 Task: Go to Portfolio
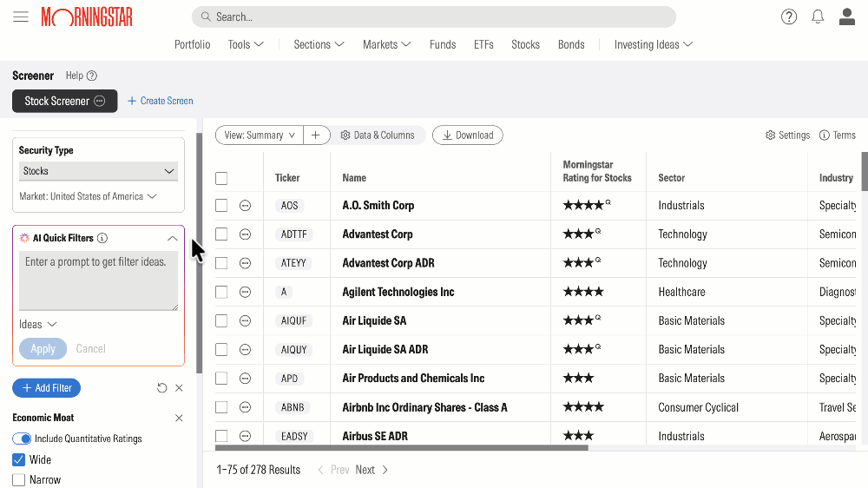(192, 44)
